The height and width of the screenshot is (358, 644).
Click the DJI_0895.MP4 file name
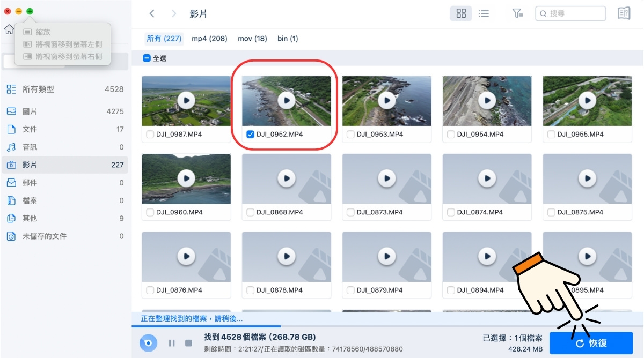pyautogui.click(x=581, y=290)
